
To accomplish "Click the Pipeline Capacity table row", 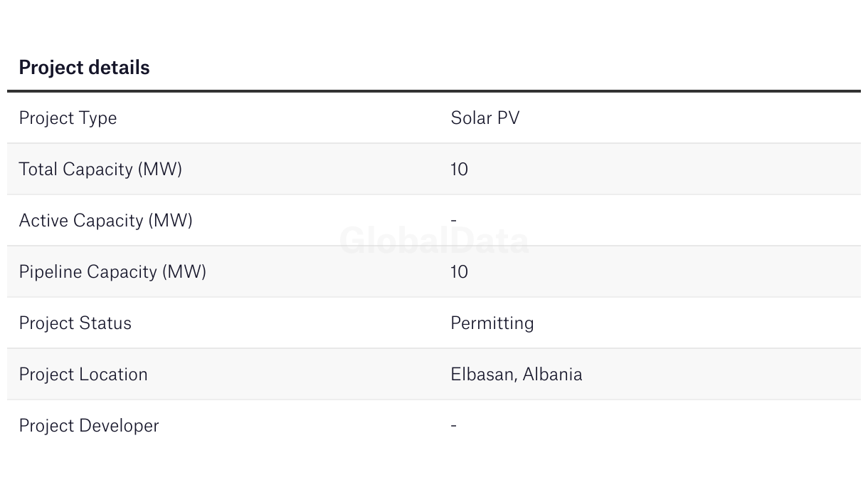I will pyautogui.click(x=434, y=271).
